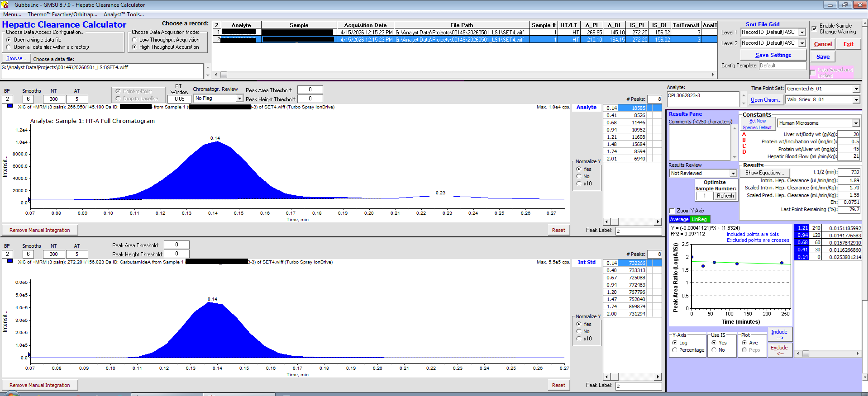Set Use IS to No
This screenshot has height=396, width=868.
click(714, 350)
